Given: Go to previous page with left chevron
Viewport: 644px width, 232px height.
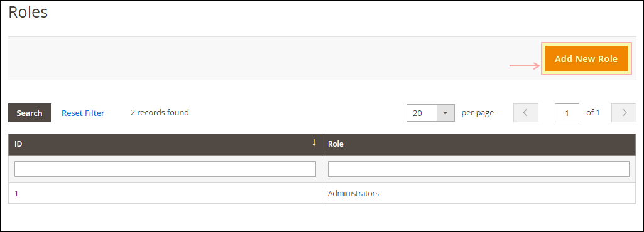Looking at the screenshot, I should pyautogui.click(x=525, y=113).
